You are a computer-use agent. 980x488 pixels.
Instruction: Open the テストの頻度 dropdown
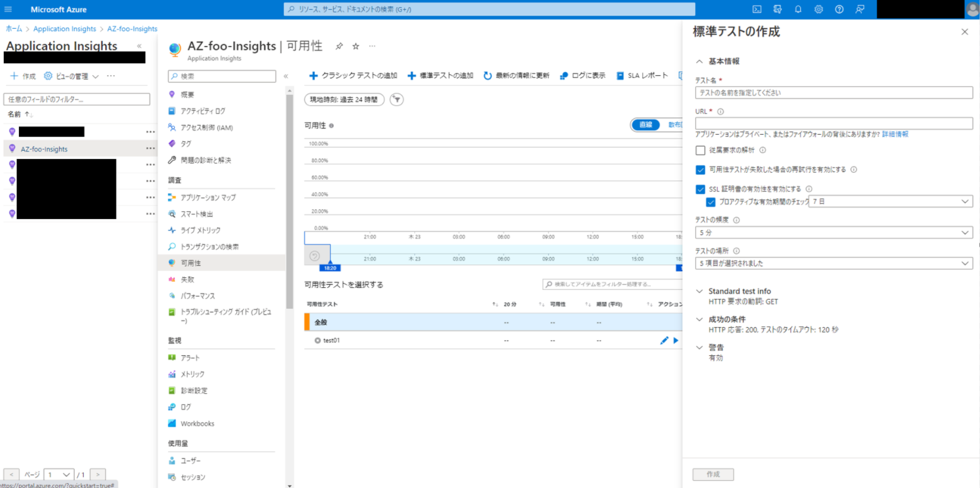click(x=834, y=232)
